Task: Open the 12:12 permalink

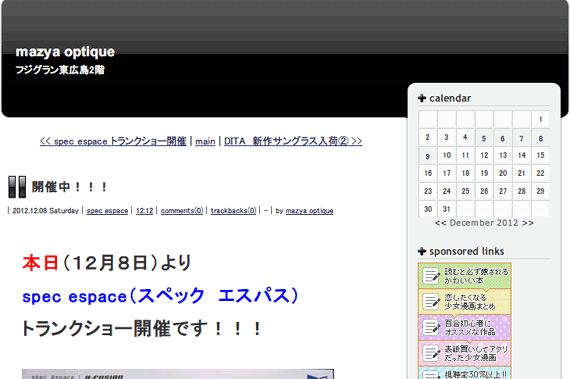Action: 144,211
